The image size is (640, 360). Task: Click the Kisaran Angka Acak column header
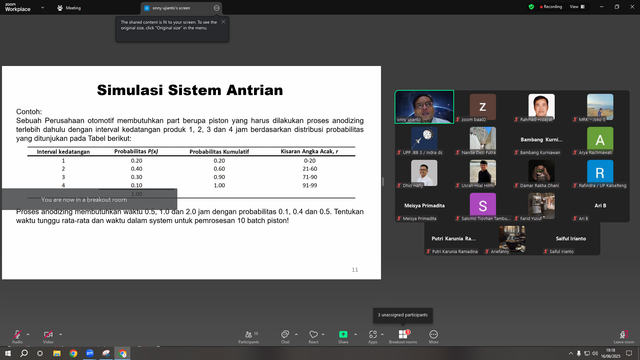tap(309, 151)
